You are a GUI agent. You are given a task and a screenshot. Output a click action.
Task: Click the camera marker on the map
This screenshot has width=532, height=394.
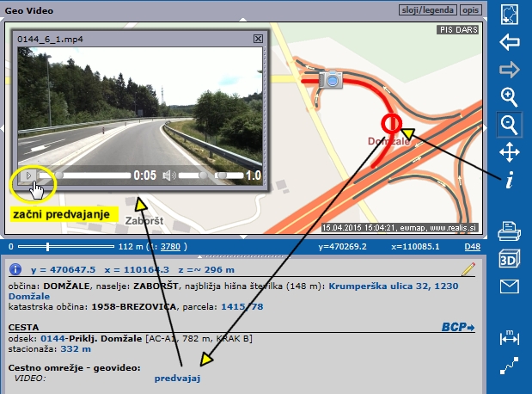[x=332, y=80]
